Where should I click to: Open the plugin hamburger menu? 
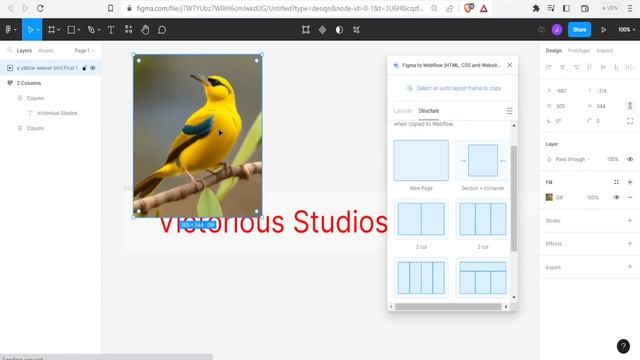click(x=509, y=111)
